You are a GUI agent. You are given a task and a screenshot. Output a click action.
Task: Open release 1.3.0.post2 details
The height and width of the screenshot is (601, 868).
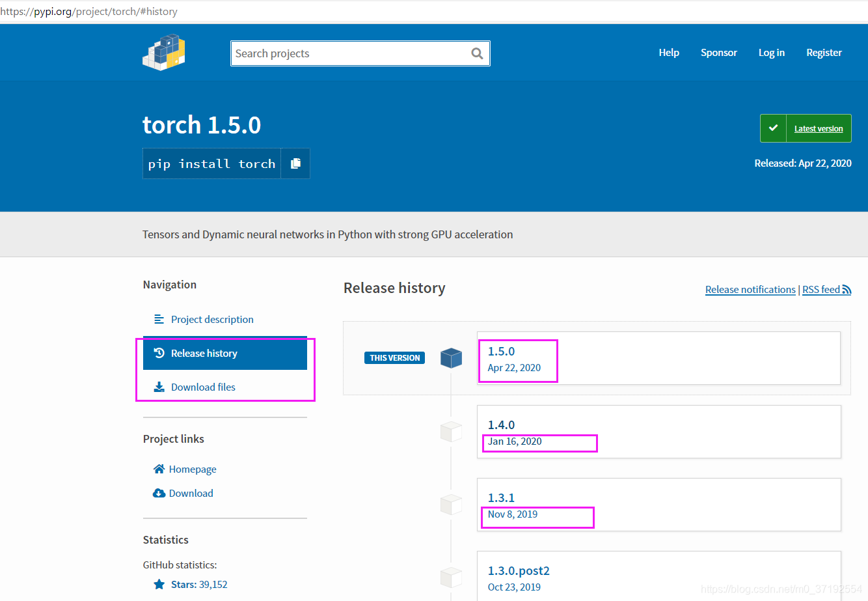[x=519, y=570]
